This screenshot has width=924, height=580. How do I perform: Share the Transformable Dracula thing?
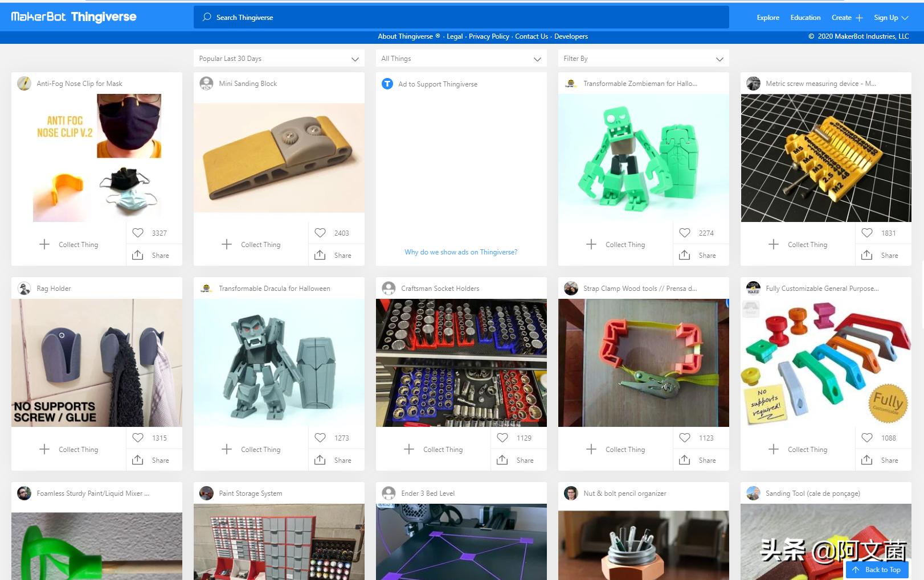(x=320, y=460)
